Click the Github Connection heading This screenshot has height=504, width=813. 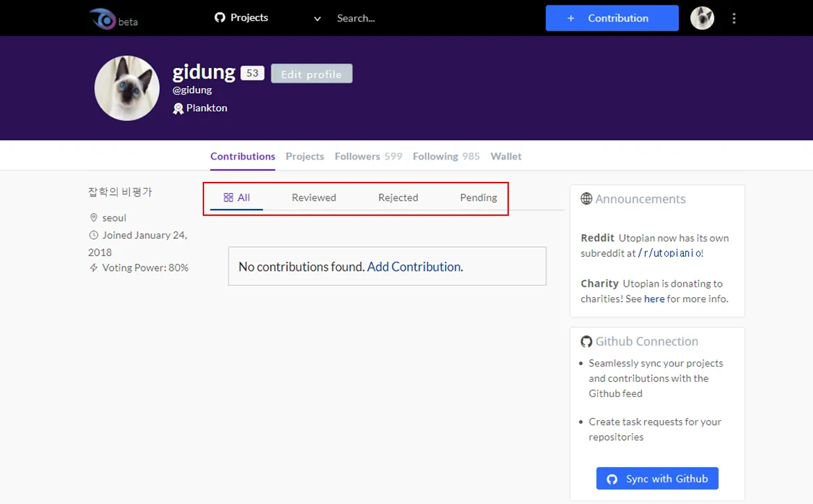(646, 342)
